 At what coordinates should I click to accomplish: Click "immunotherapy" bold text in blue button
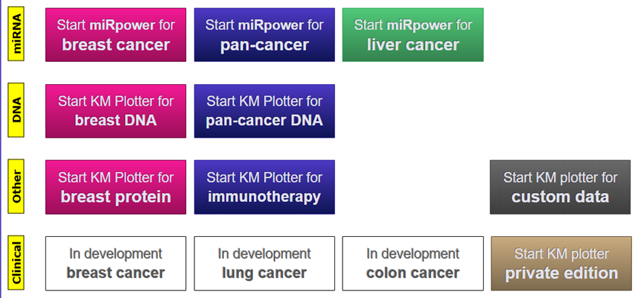(264, 197)
